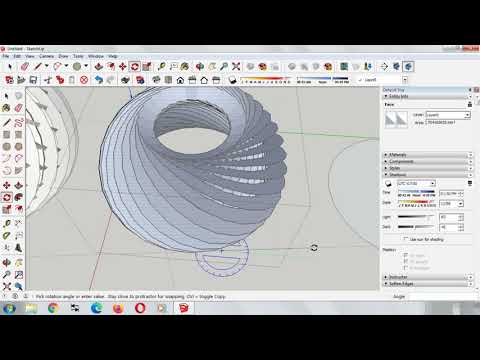480x360 pixels.
Task: Expand the Materials panel
Action: (x=427, y=155)
